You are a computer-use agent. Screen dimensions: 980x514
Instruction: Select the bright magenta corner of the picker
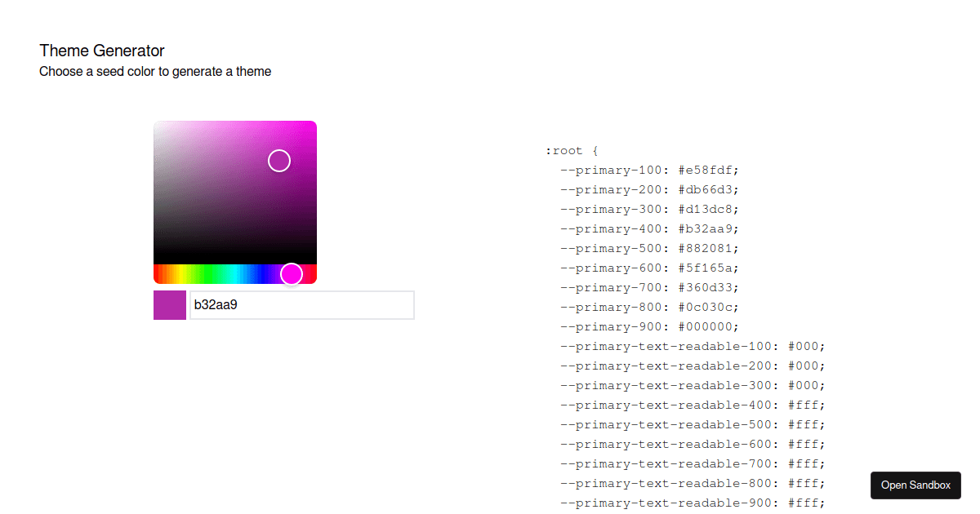pos(311,125)
